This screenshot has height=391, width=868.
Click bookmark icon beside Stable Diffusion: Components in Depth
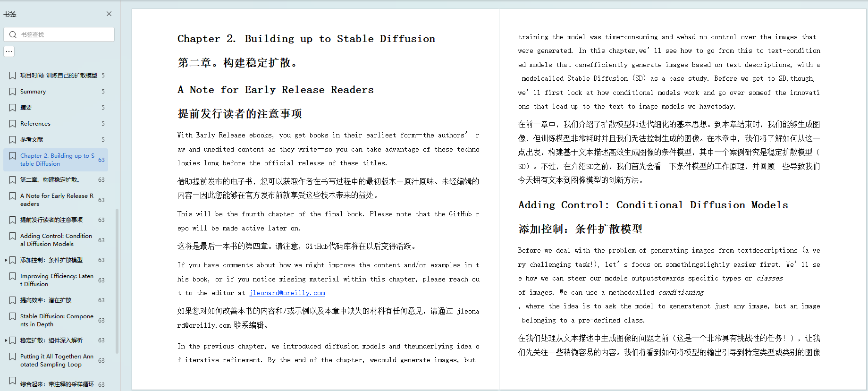pyautogui.click(x=13, y=316)
